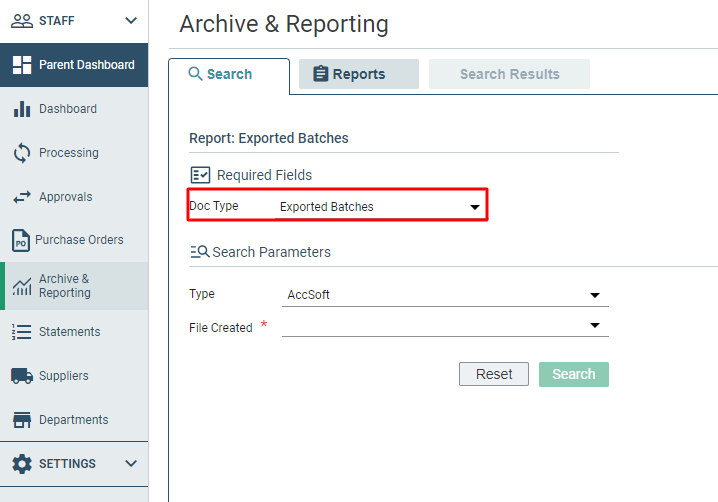Open the Purchase Orders PO icon
This screenshot has width=718, height=502.
tap(21, 240)
